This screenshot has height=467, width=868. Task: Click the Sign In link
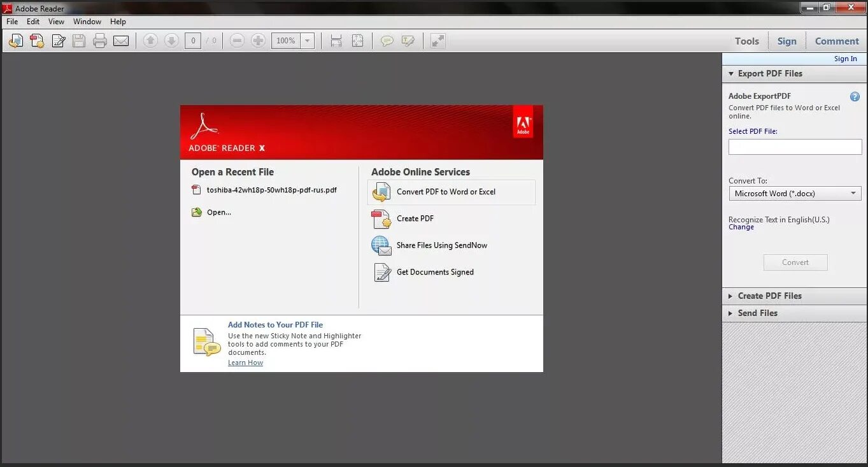(x=846, y=59)
